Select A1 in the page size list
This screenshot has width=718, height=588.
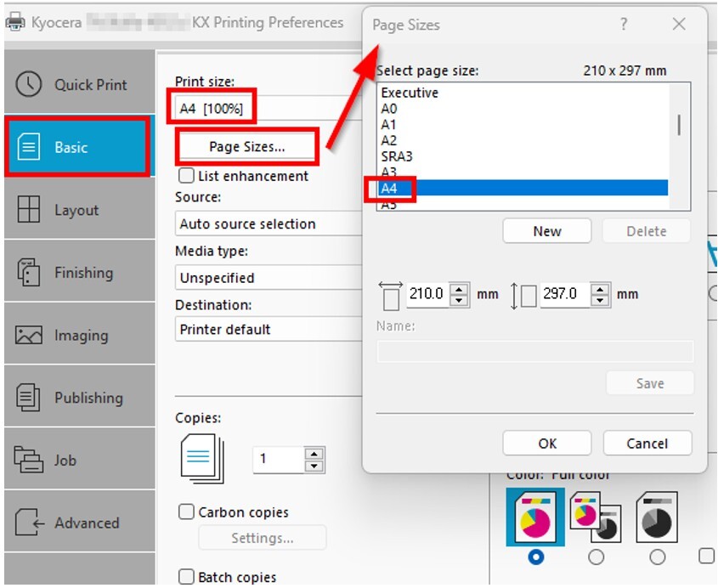pos(524,125)
